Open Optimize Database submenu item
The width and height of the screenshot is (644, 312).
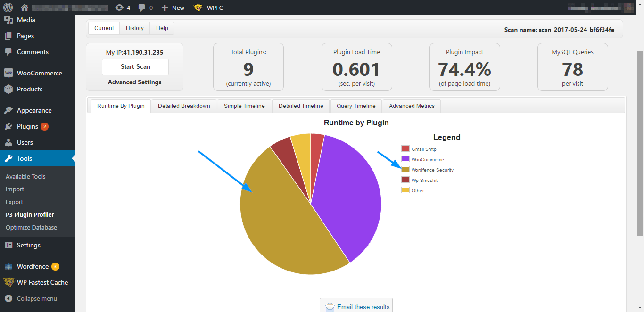31,227
